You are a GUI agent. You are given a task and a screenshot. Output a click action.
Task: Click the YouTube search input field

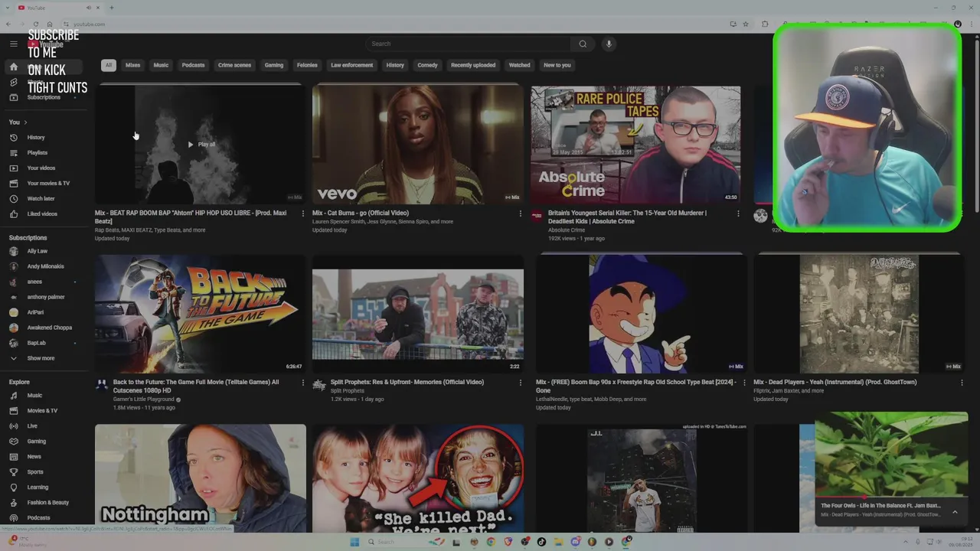[469, 44]
